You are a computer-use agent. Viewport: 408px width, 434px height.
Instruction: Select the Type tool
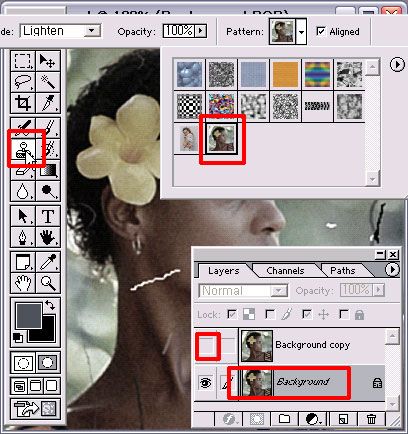48,217
